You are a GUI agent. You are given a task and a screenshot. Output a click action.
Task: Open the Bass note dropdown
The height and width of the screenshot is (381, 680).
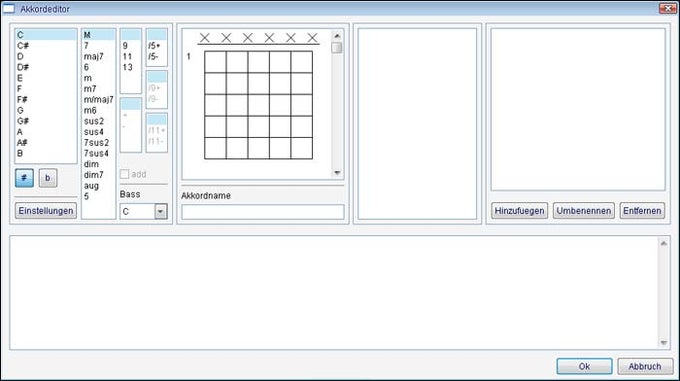161,212
